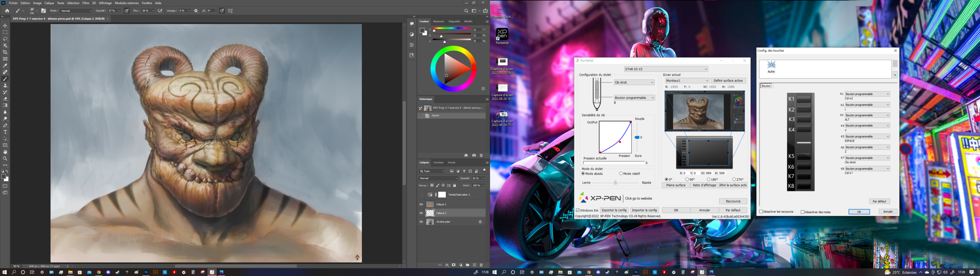
Task: Select the Mode relatif radio button
Action: click(x=621, y=174)
